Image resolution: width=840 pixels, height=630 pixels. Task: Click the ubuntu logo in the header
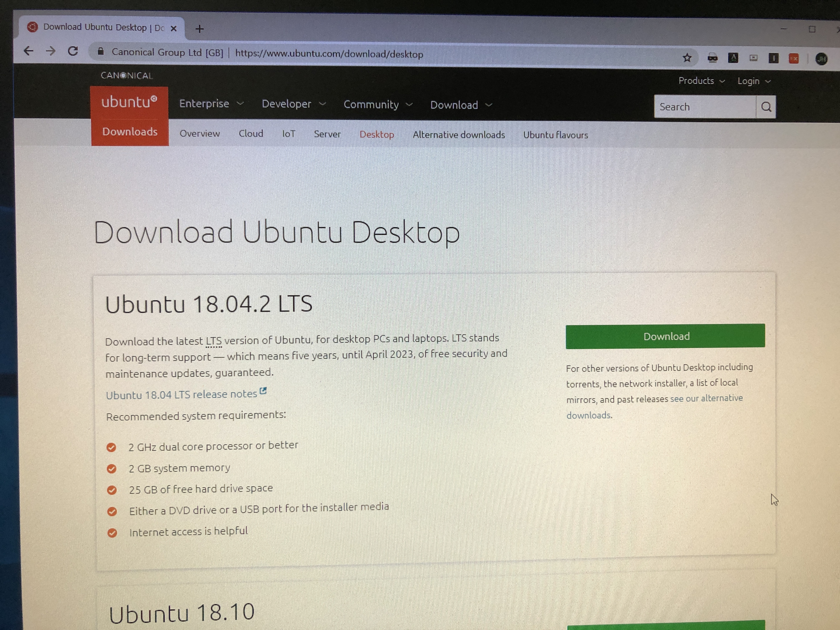(129, 102)
